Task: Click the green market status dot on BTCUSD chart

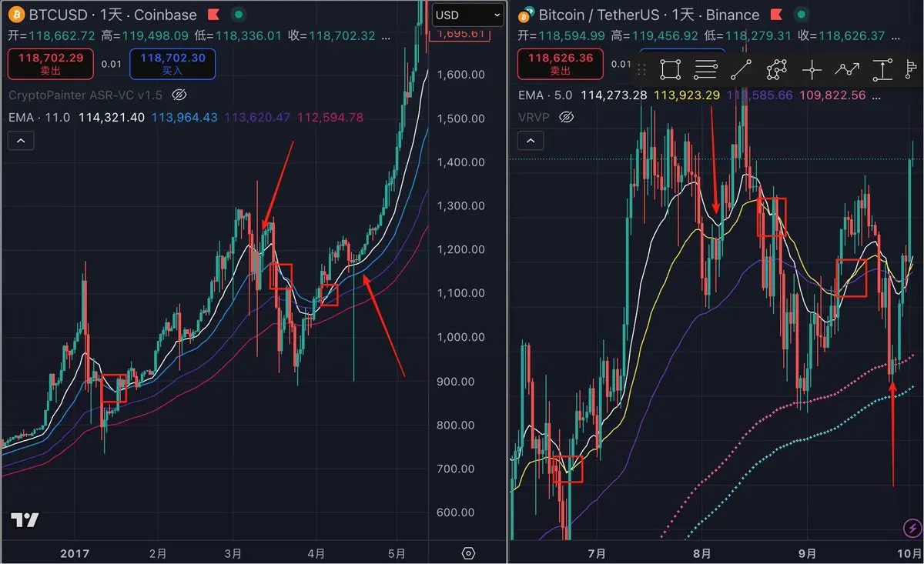Action: (x=240, y=15)
